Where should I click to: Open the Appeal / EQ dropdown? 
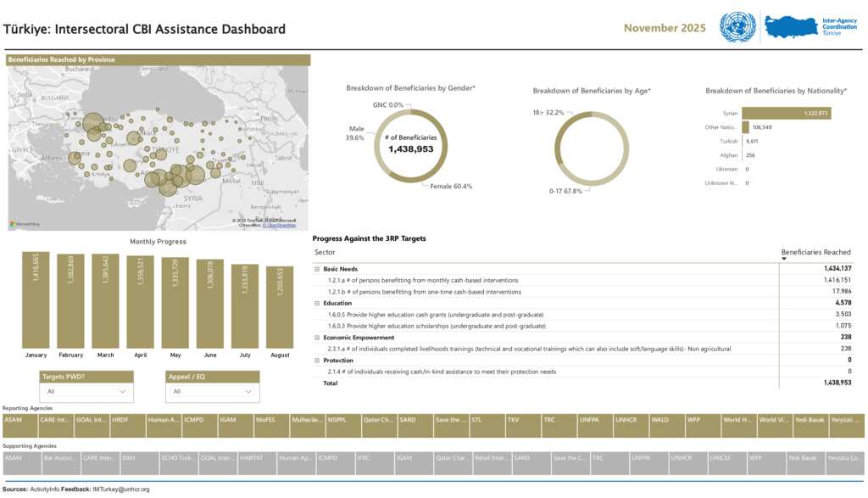click(212, 391)
